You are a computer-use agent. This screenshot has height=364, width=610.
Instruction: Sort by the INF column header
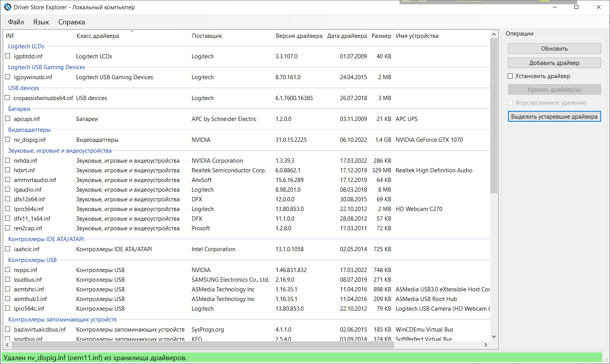(39, 36)
